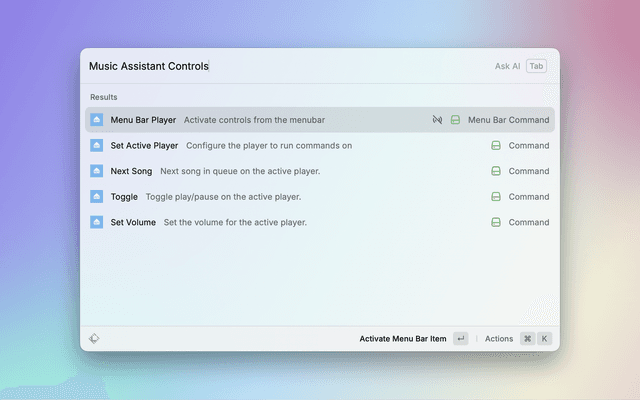The image size is (640, 400).
Task: Click the Raycast logo in bottom bar
Action: [x=94, y=339]
